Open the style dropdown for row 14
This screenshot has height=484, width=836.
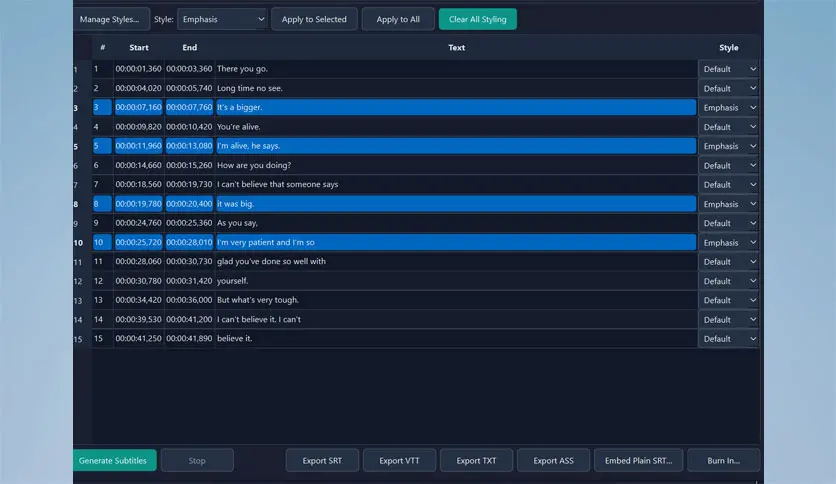[729, 320]
